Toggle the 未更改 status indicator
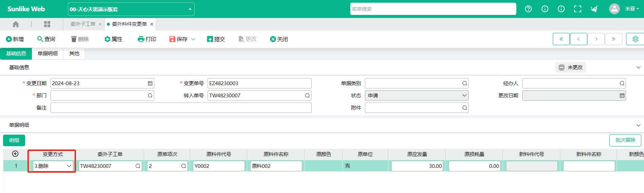Viewport: 644px width, 193px height. (x=570, y=67)
